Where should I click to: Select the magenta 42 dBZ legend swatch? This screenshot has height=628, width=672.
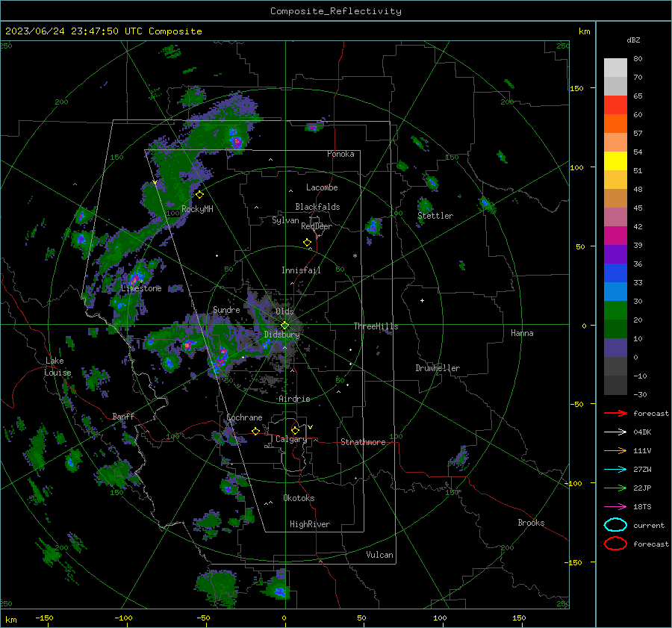pos(615,235)
